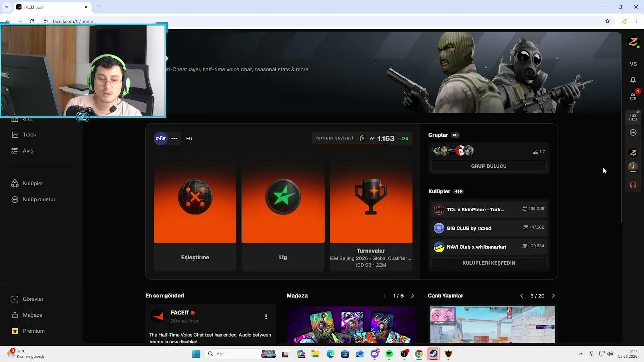644x362 pixels.
Task: Click the VS icon in right sidebar
Action: [633, 64]
